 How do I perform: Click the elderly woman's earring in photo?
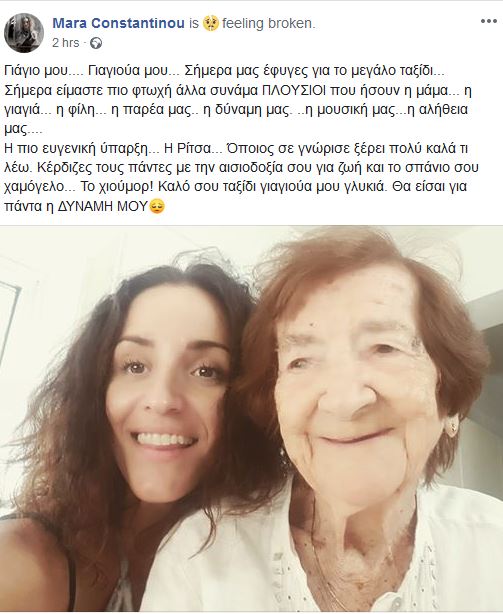tap(452, 426)
